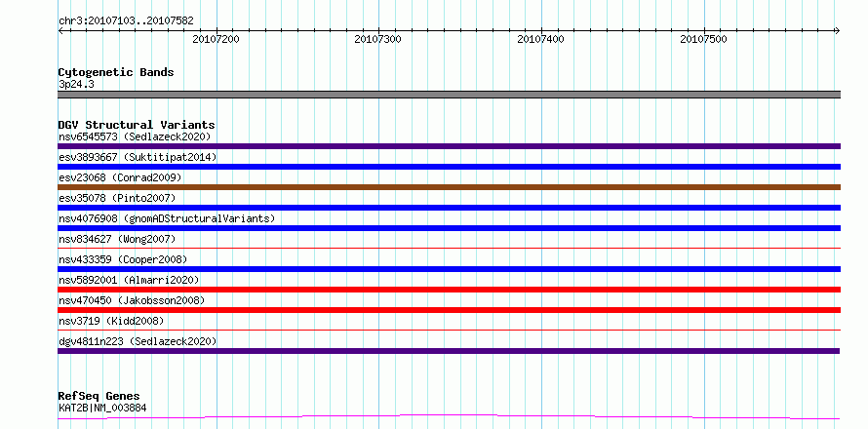
Task: Select nsv5892001 (Almarri2020) label
Action: pos(129,280)
